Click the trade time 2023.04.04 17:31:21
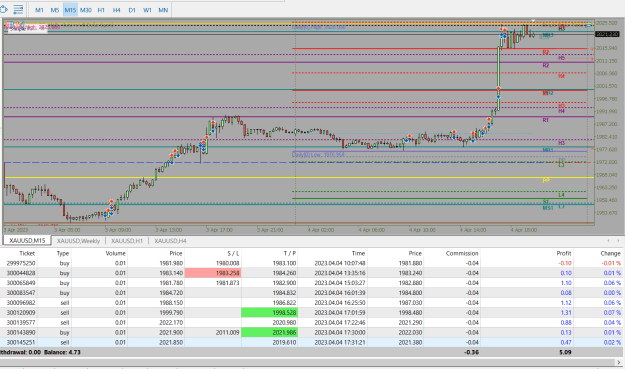This screenshot has height=369, width=625. click(x=340, y=342)
